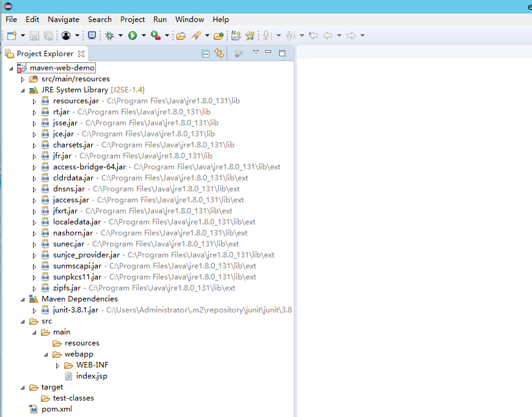
Task: Open the Edit menu
Action: pyautogui.click(x=32, y=20)
